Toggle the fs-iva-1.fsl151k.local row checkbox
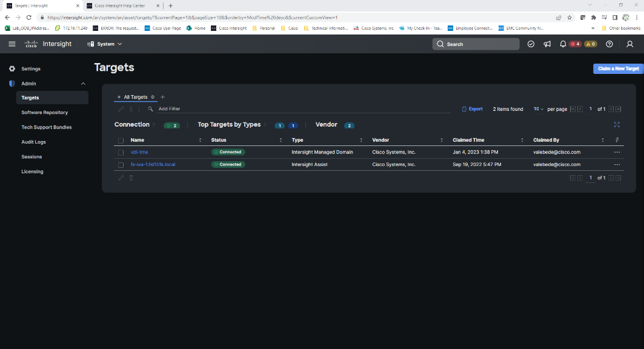 tap(121, 165)
